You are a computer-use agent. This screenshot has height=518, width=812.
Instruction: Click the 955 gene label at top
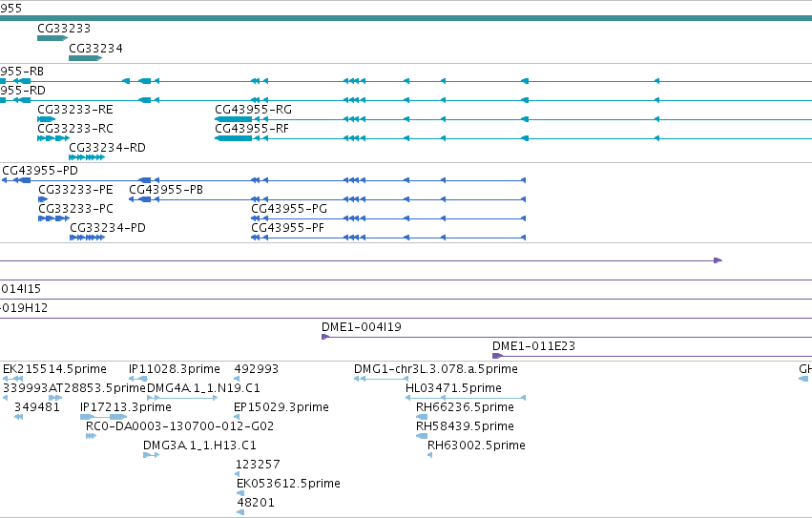[10, 9]
